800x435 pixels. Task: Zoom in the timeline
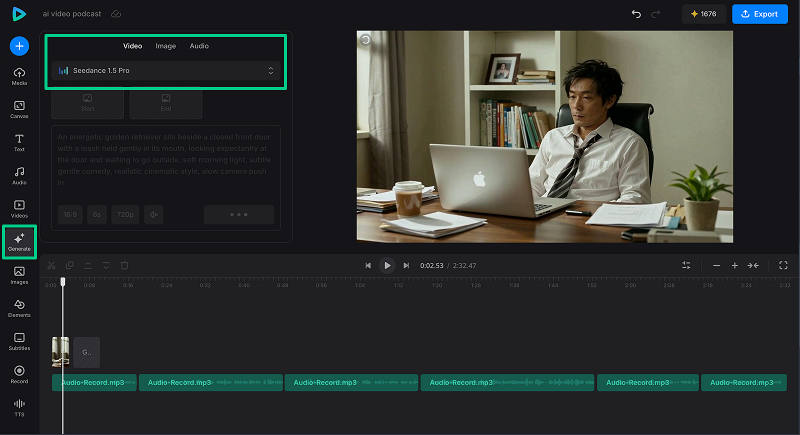735,266
